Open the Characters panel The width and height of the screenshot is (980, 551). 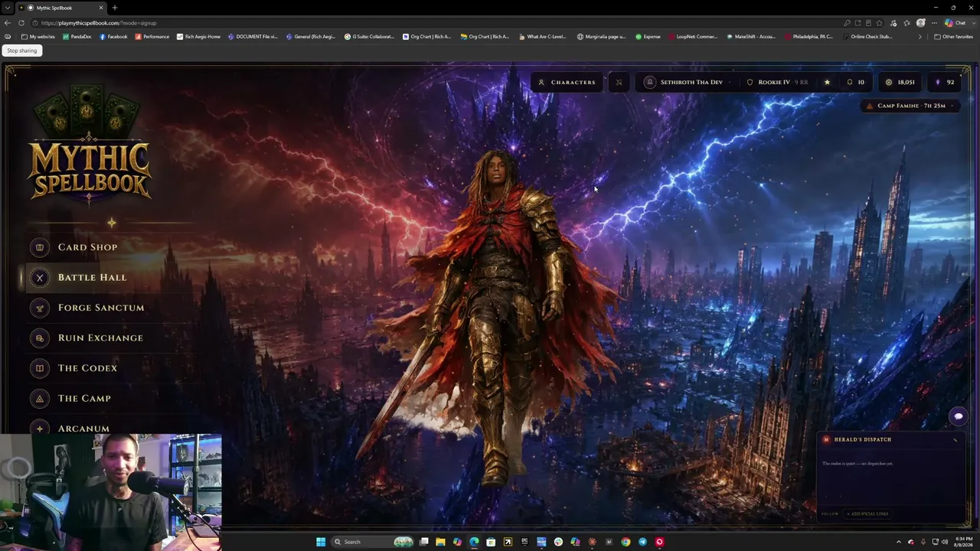point(567,82)
